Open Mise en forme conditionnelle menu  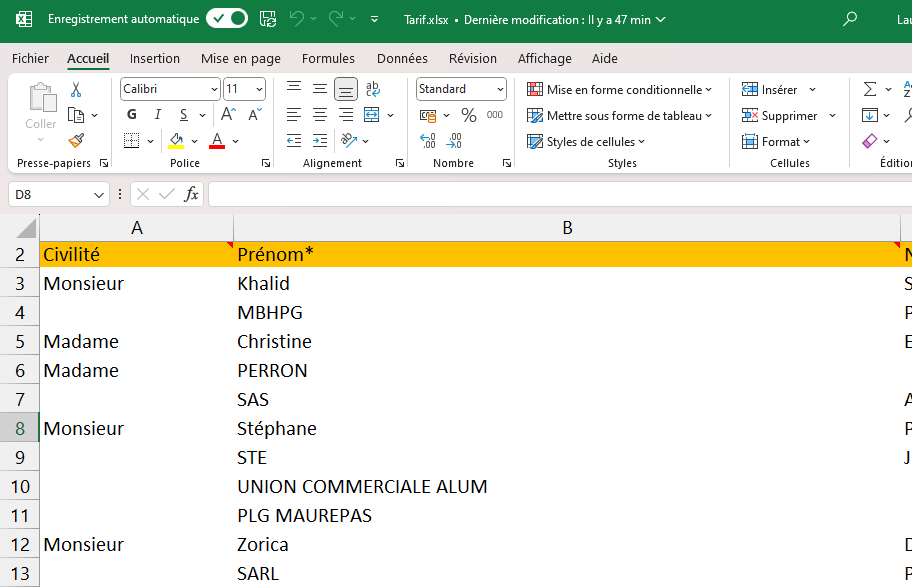[x=619, y=90]
